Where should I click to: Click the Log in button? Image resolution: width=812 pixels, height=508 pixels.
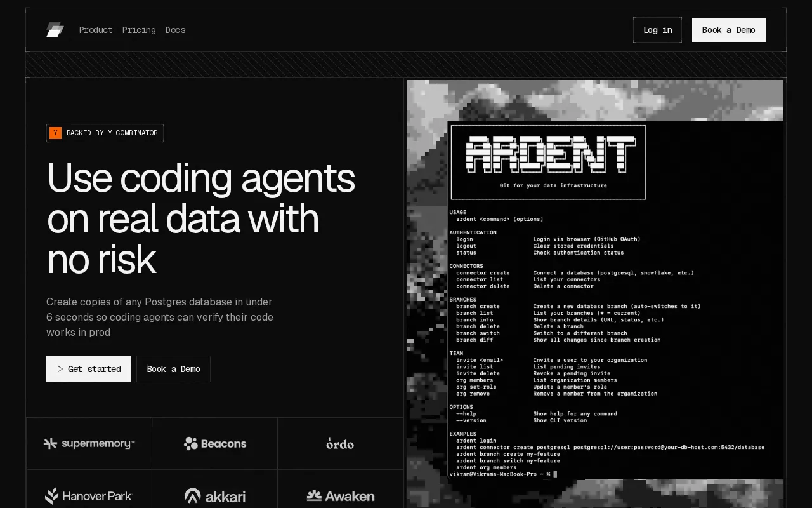point(657,30)
